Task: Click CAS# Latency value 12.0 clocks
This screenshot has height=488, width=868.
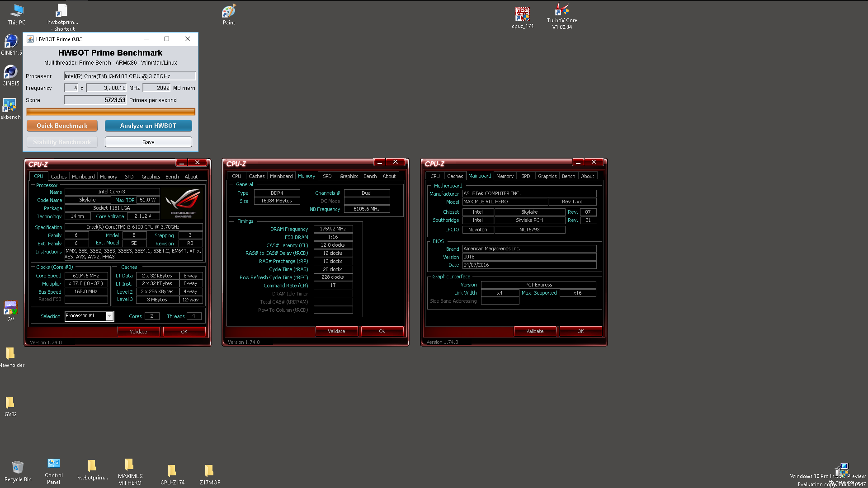Action: [x=333, y=245]
